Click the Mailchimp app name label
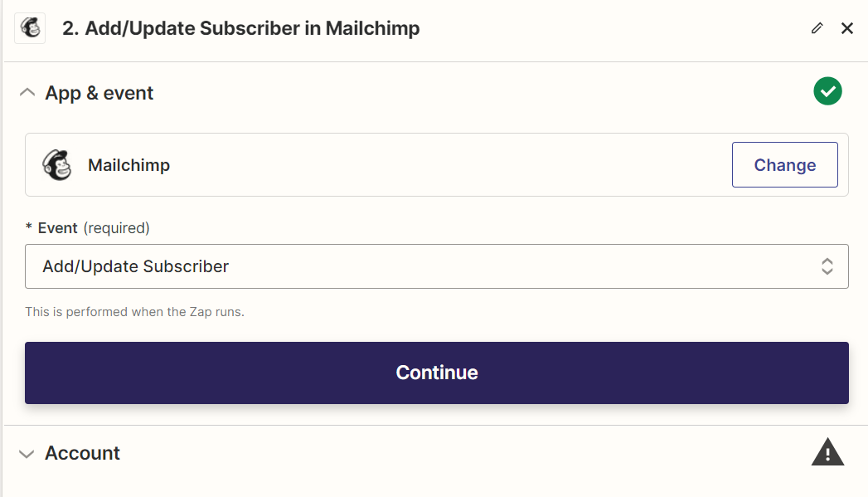Image resolution: width=868 pixels, height=497 pixels. (x=129, y=165)
